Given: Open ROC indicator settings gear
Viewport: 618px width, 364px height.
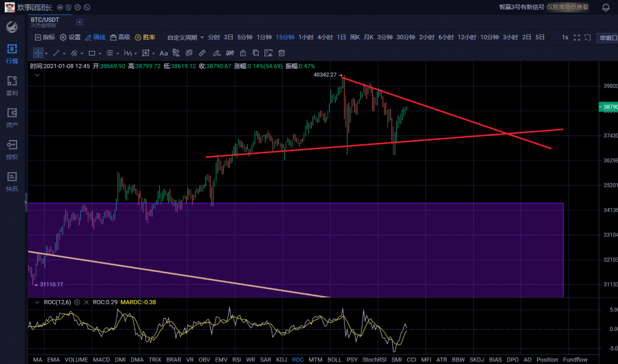Looking at the screenshot, I should [77, 302].
